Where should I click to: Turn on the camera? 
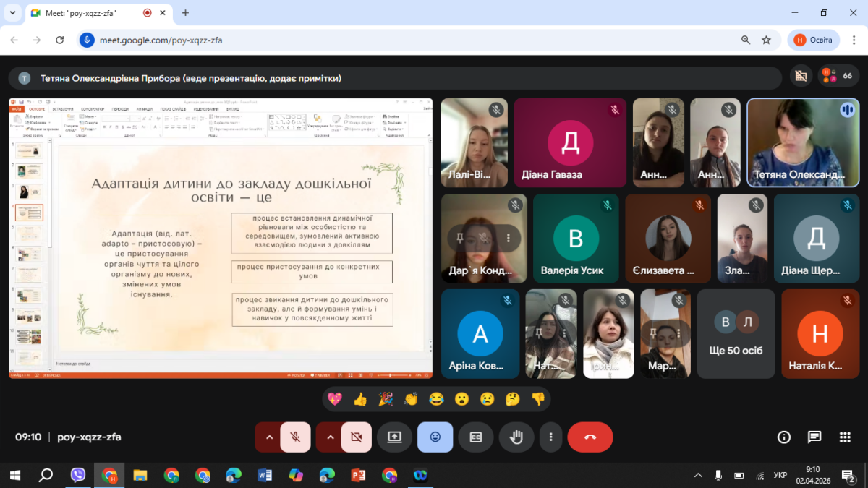click(x=356, y=437)
